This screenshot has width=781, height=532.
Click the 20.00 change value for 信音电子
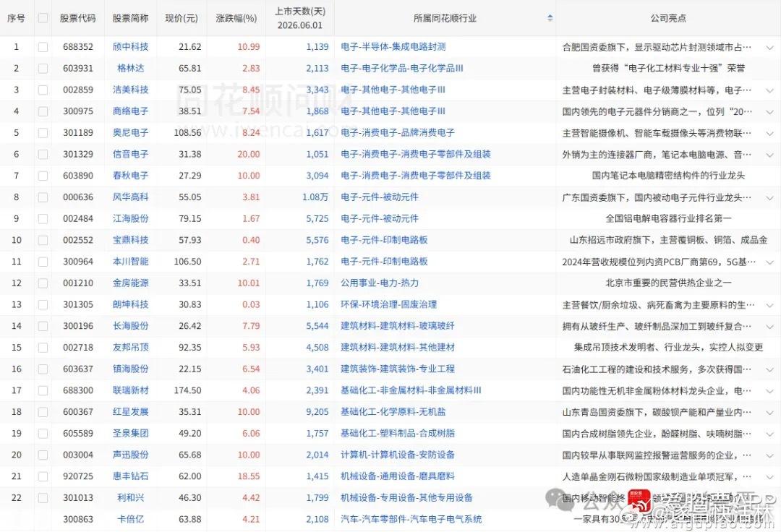pos(249,154)
